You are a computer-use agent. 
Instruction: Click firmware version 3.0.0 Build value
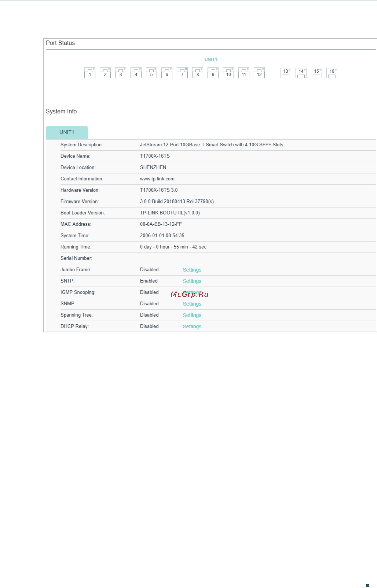point(177,201)
